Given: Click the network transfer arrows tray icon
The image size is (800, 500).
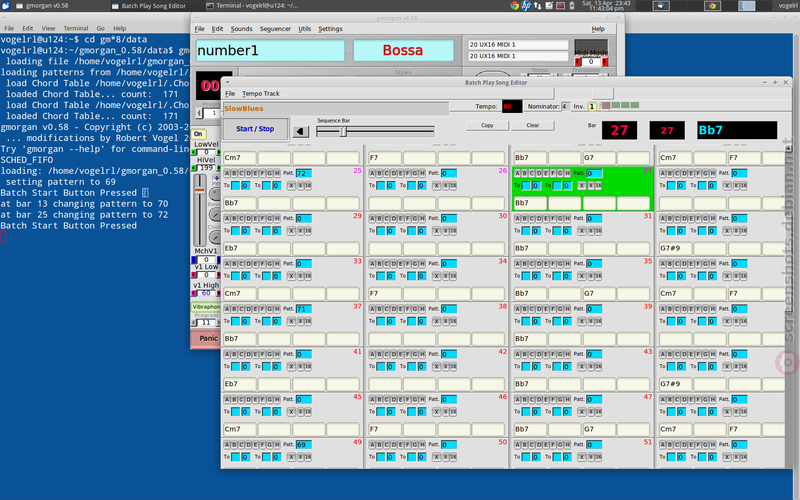Looking at the screenshot, I should 538,6.
